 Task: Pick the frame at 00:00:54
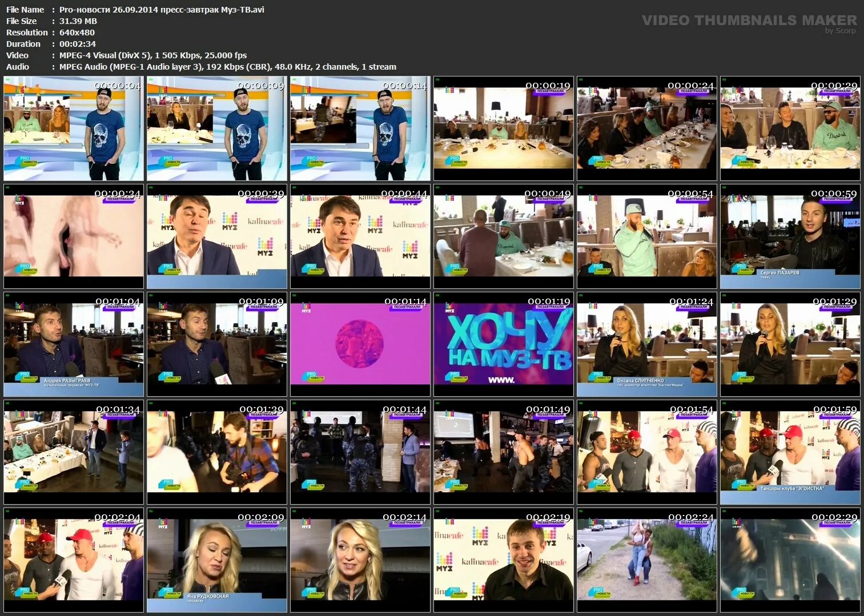click(647, 236)
